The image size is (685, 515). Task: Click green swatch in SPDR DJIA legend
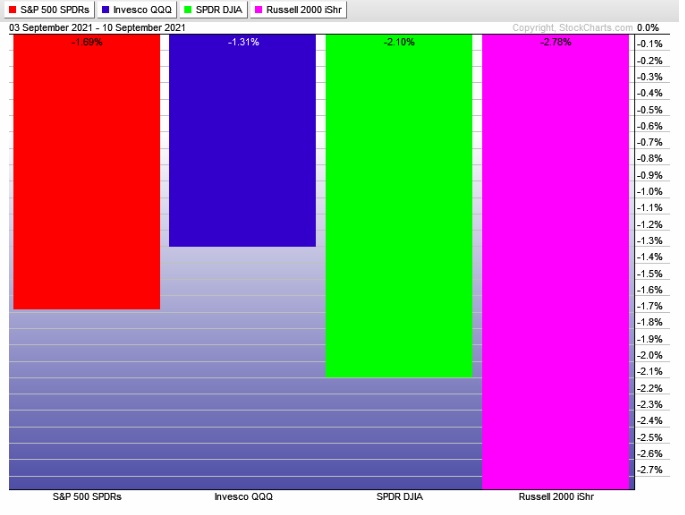point(188,10)
